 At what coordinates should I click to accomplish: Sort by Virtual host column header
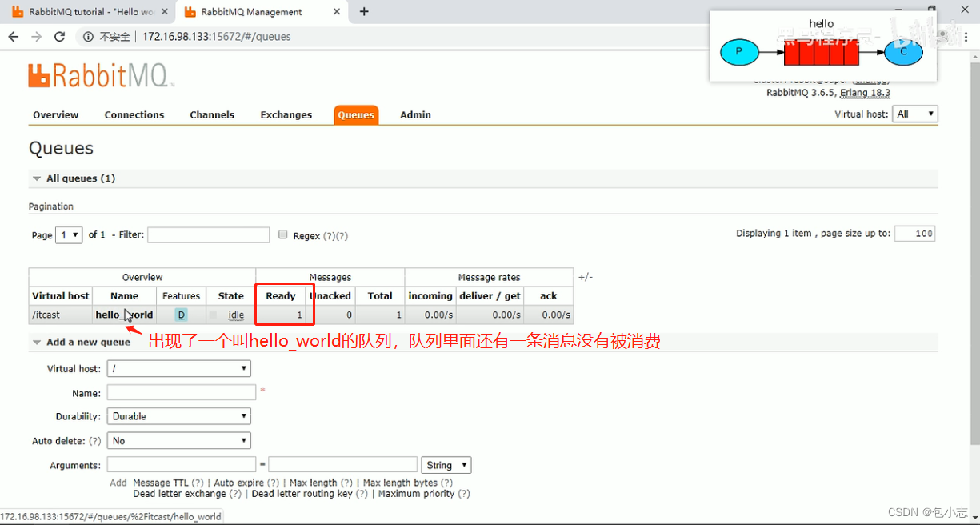point(61,296)
